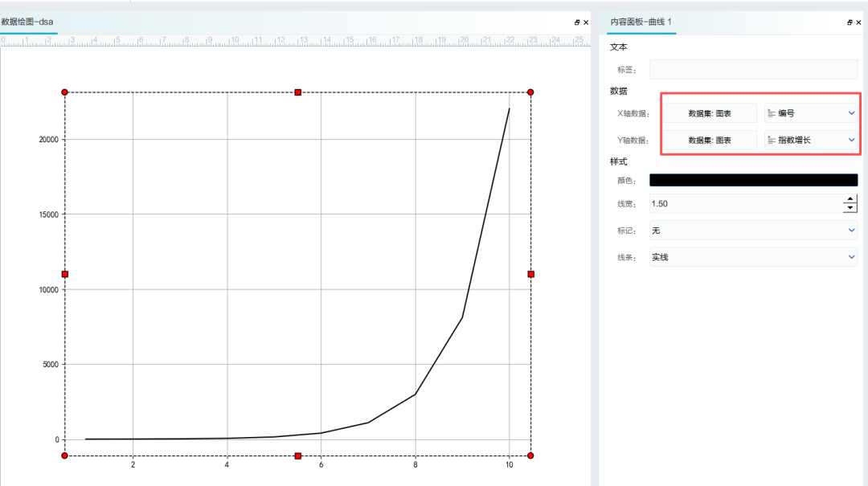
Task: Click the top-center red square resize handle
Action: pyautogui.click(x=298, y=92)
